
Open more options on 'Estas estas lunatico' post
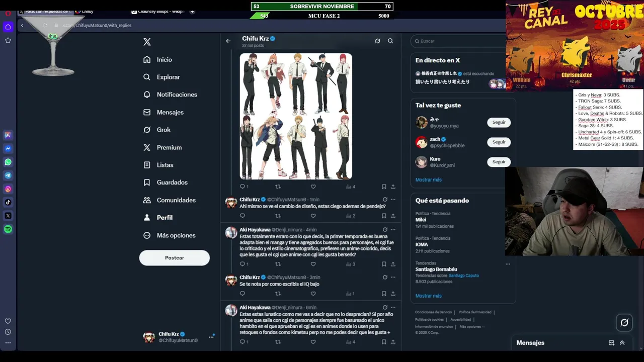point(393,307)
